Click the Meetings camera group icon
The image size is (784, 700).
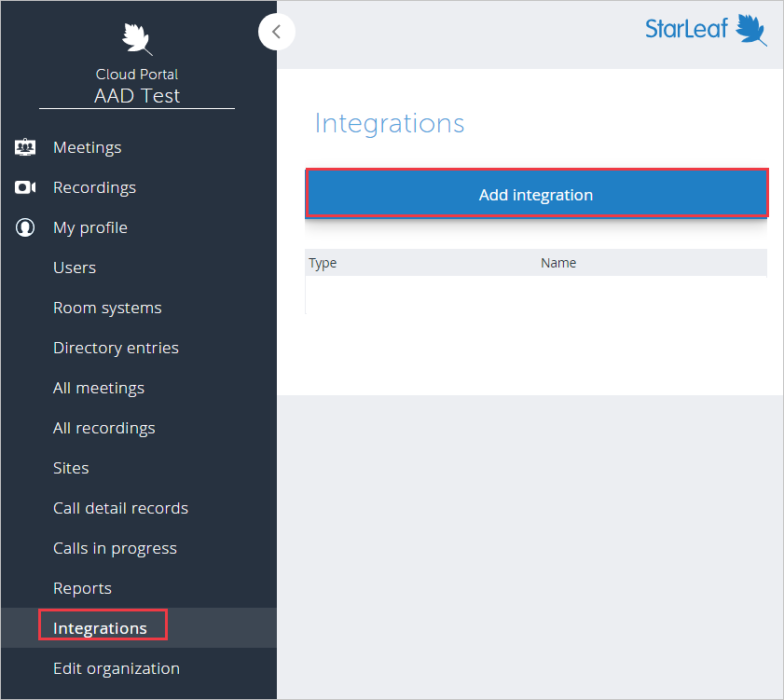point(25,146)
